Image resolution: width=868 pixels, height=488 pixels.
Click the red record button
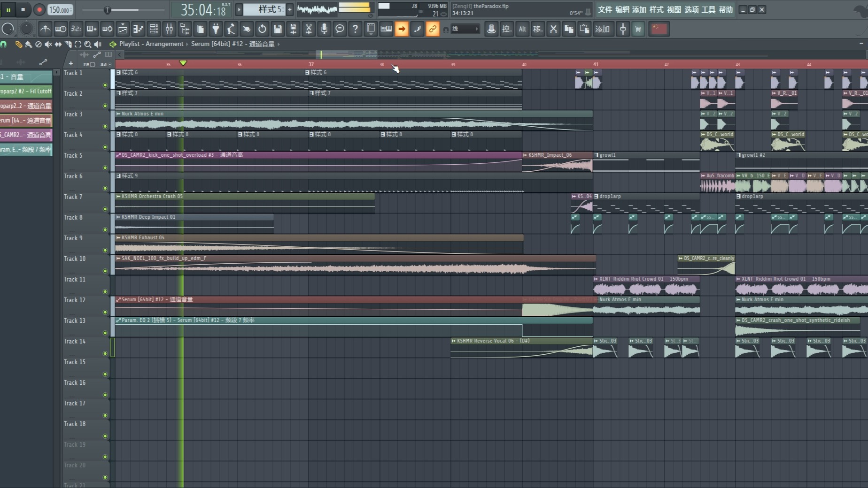point(39,9)
